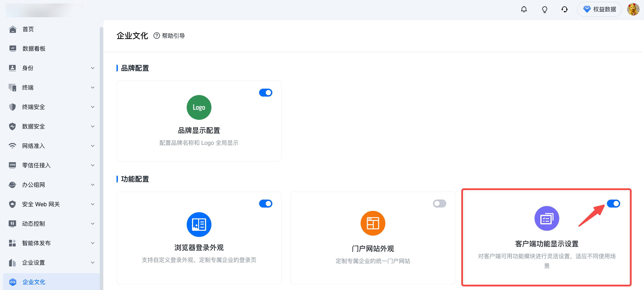Click the orange portal website icon

pos(373,223)
